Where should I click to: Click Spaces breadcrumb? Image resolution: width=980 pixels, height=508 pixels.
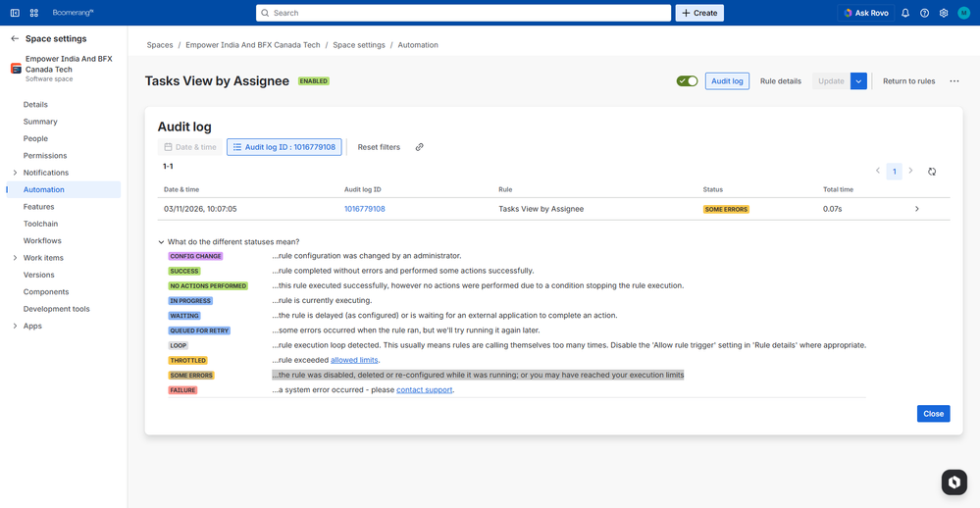click(160, 45)
